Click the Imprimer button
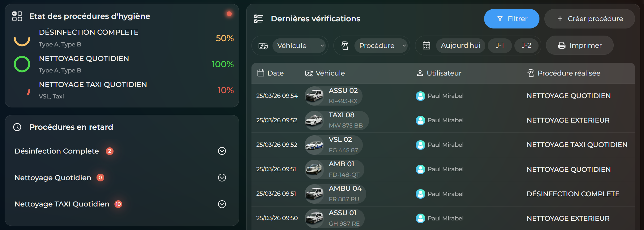Screen dimensions: 644x230 tap(580, 46)
